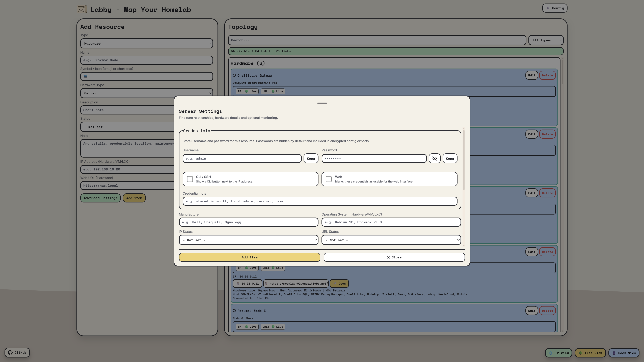Edit the OneBitLabs Gatway resource
644x362 pixels.
[x=531, y=75]
